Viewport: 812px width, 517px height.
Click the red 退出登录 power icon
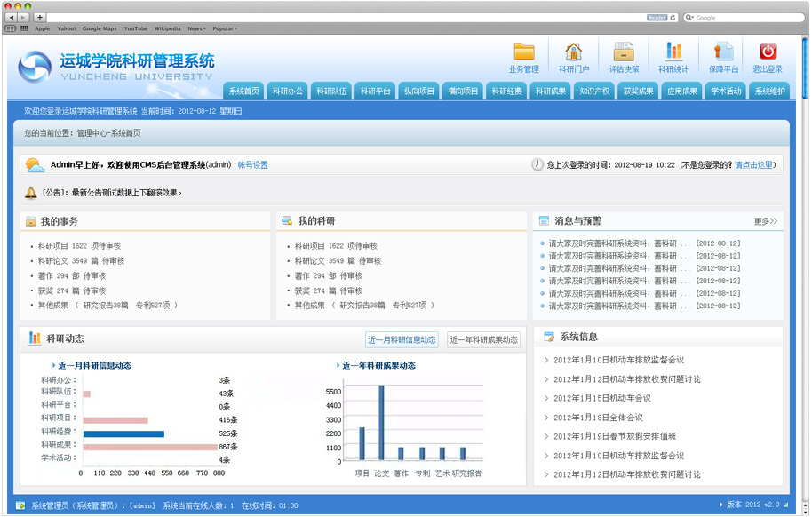(768, 52)
